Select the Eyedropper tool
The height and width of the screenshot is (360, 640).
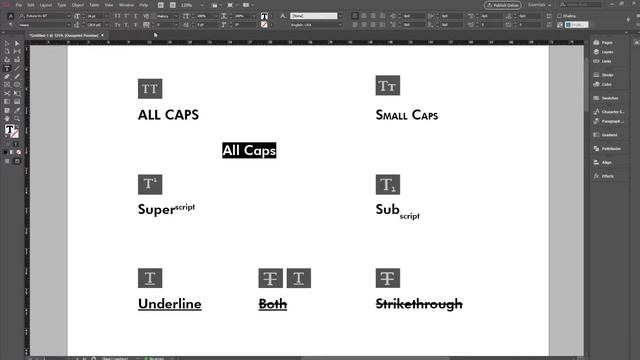pyautogui.click(x=17, y=110)
